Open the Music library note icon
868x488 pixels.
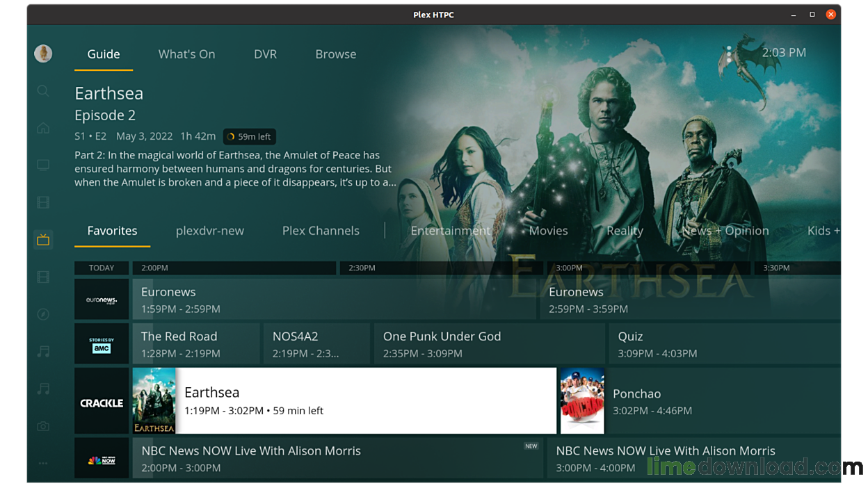pos(43,352)
